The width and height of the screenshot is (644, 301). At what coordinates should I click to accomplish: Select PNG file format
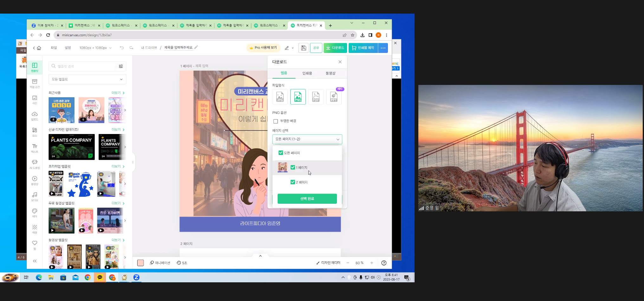coord(298,97)
